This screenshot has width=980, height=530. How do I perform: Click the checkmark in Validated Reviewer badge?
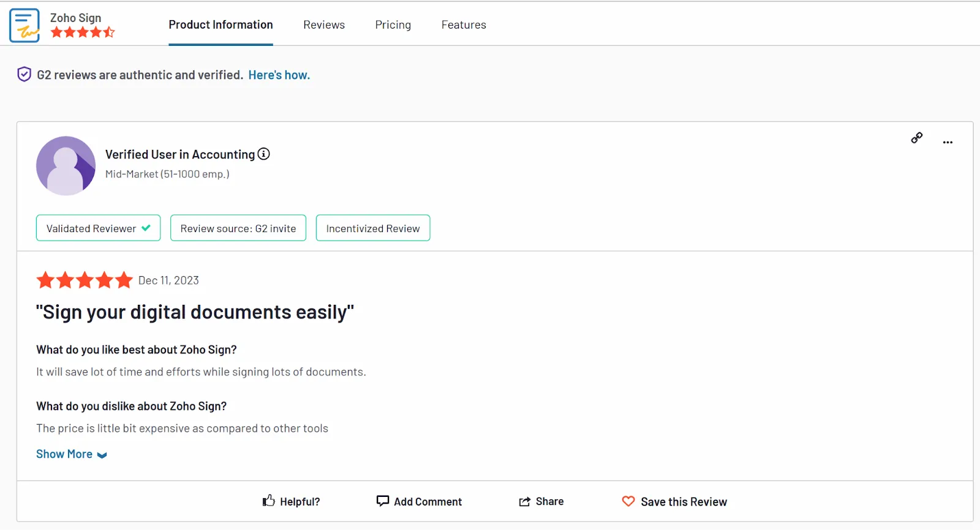point(146,228)
